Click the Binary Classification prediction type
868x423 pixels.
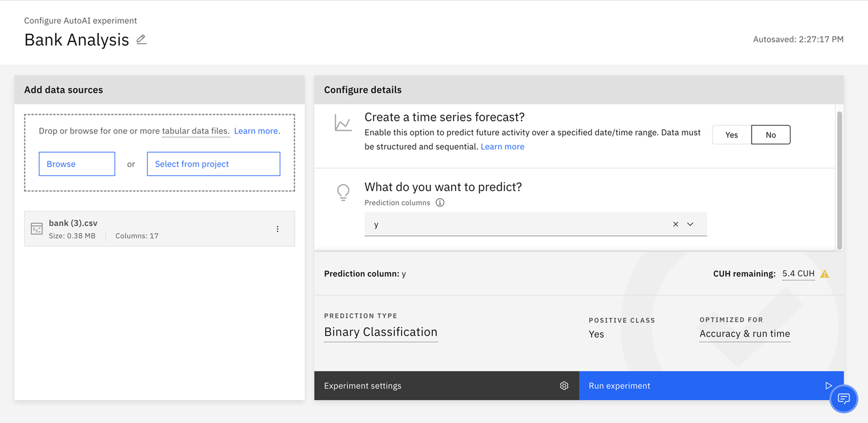pos(381,332)
